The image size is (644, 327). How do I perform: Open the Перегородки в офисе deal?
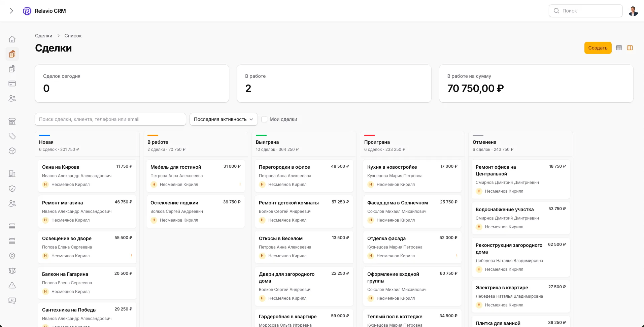(304, 176)
